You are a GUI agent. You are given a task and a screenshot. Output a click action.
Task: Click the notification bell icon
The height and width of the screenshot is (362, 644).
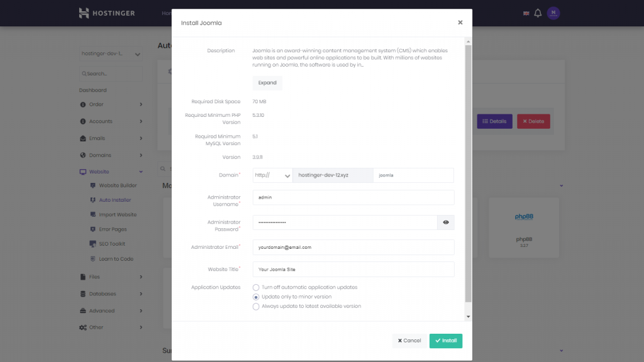pyautogui.click(x=538, y=13)
